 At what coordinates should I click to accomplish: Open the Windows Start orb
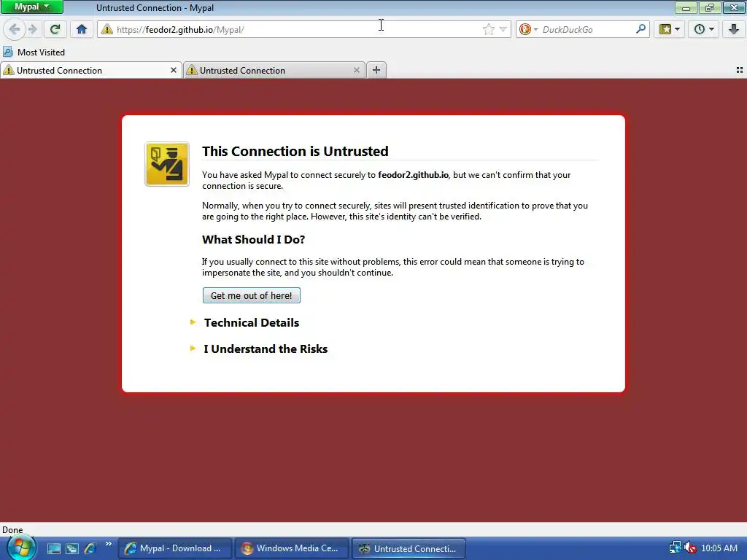point(21,548)
